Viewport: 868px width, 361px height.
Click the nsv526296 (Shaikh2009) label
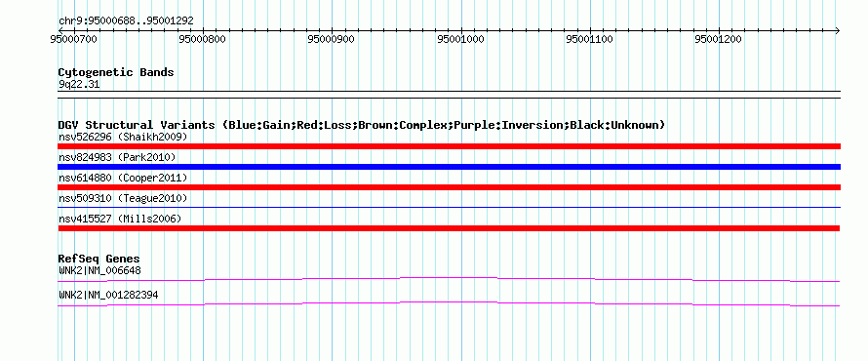click(x=123, y=137)
